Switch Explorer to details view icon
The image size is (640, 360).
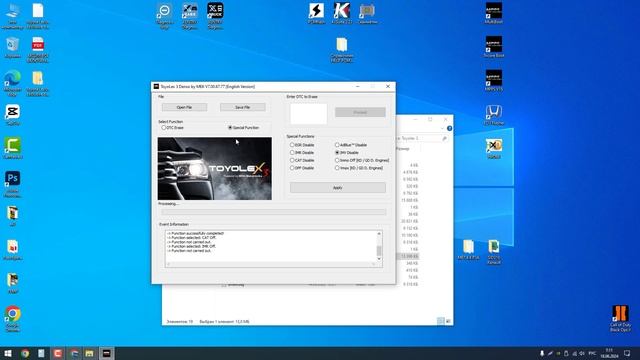(440, 321)
